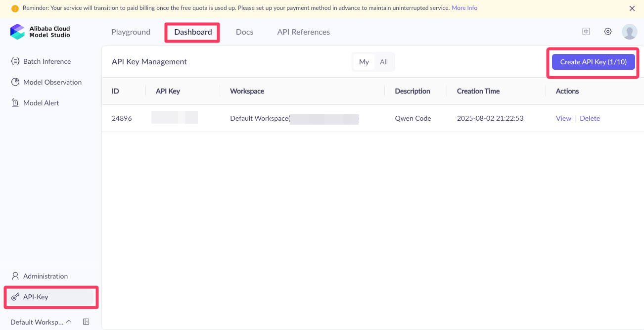Click the Model Alert bell icon
This screenshot has height=330, width=644.
click(15, 103)
